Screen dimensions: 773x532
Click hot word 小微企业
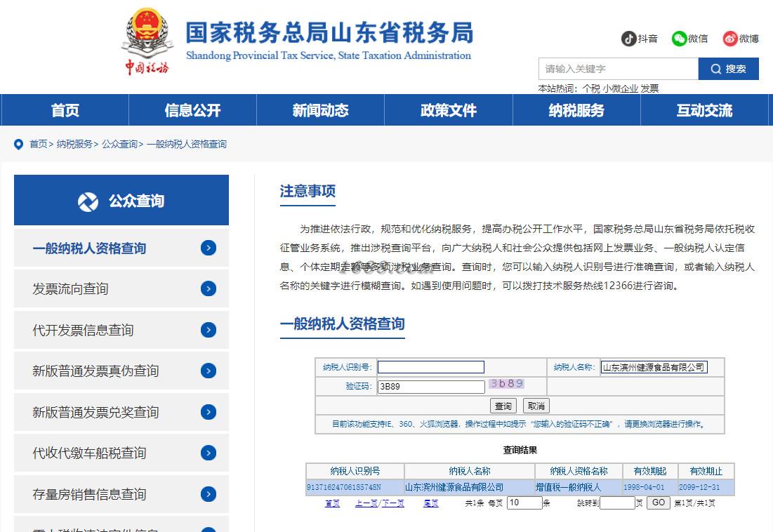(620, 88)
